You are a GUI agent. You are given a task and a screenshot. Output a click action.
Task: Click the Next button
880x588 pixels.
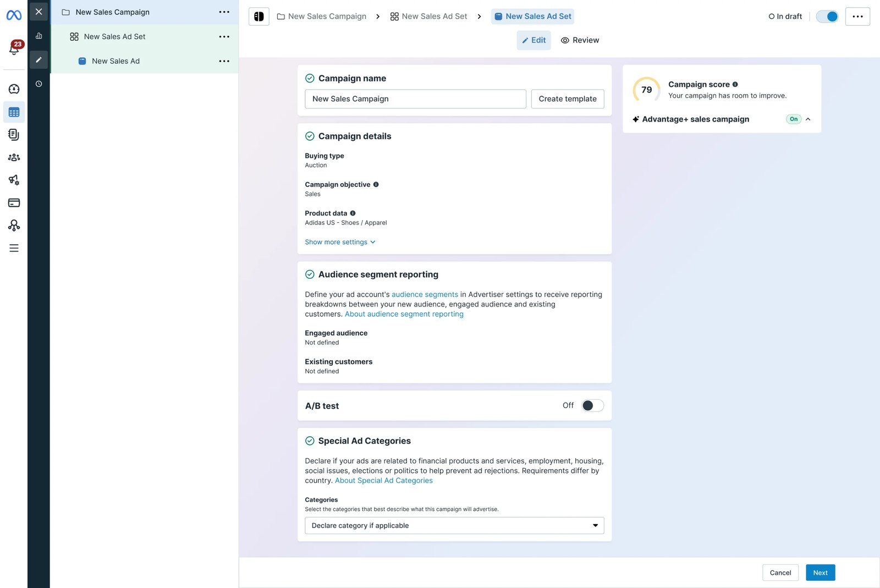pos(820,573)
